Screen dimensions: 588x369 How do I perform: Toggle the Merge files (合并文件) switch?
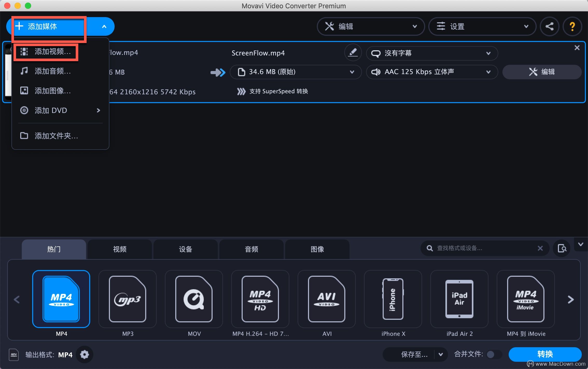[x=494, y=354]
